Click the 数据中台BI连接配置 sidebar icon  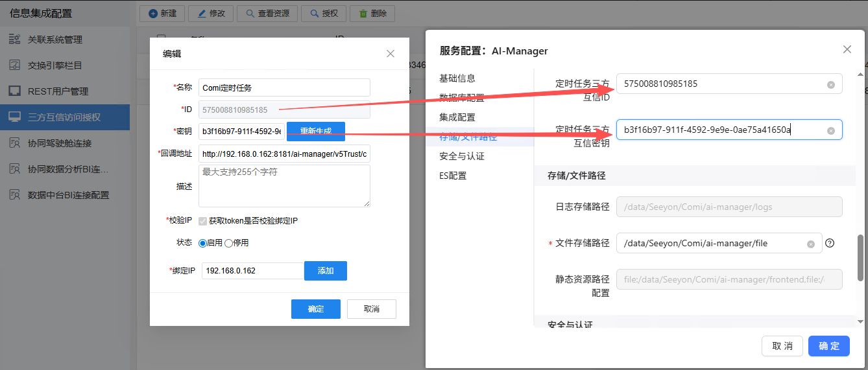tap(14, 195)
